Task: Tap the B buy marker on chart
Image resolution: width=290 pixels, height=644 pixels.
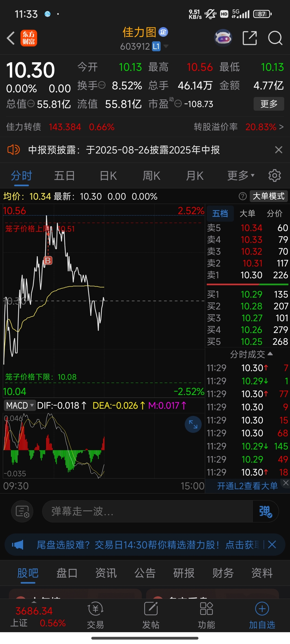Action: coord(48,260)
